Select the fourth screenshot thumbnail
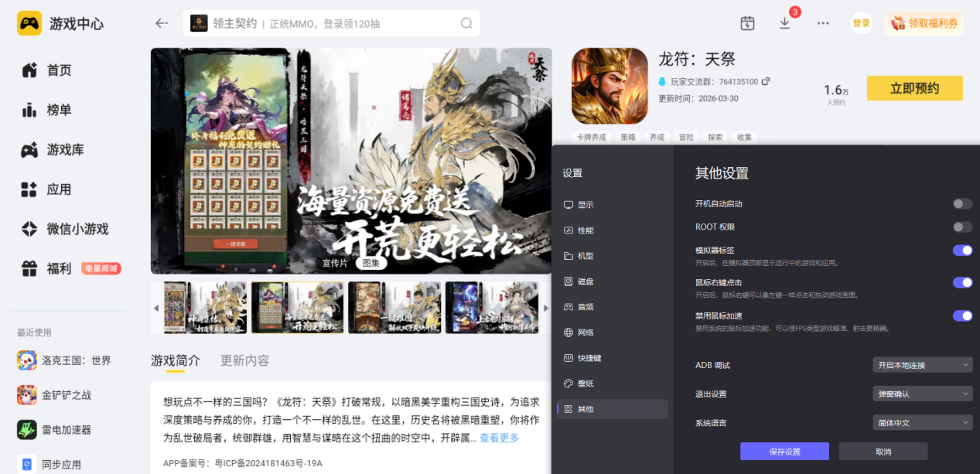 click(x=491, y=307)
